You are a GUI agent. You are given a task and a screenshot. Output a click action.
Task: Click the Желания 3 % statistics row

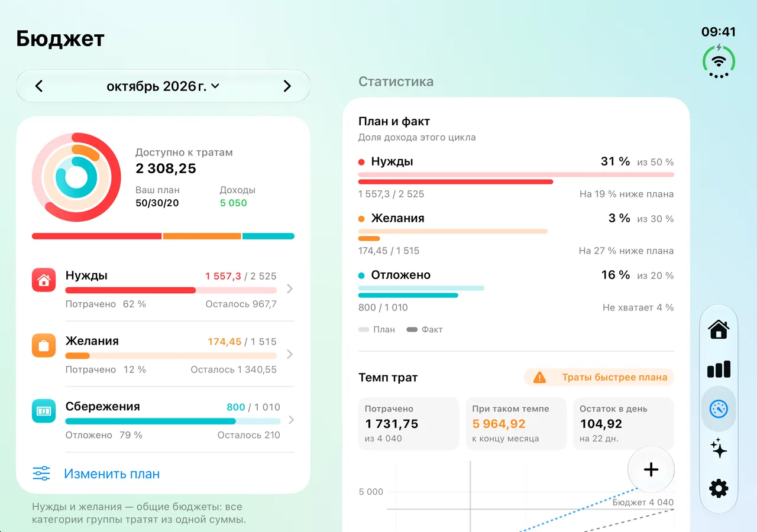516,234
